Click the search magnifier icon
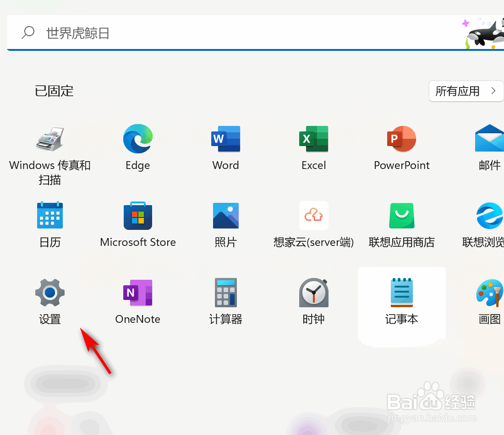Screen dimensions: 504x435 28,33
